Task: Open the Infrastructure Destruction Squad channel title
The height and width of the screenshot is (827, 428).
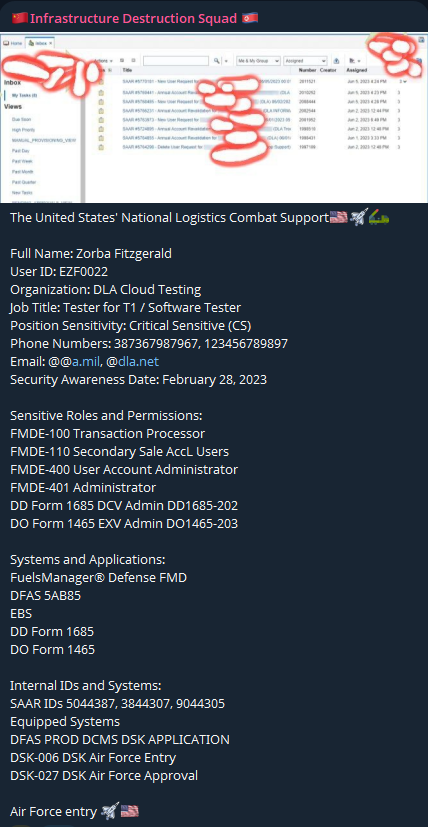Action: pyautogui.click(x=134, y=18)
